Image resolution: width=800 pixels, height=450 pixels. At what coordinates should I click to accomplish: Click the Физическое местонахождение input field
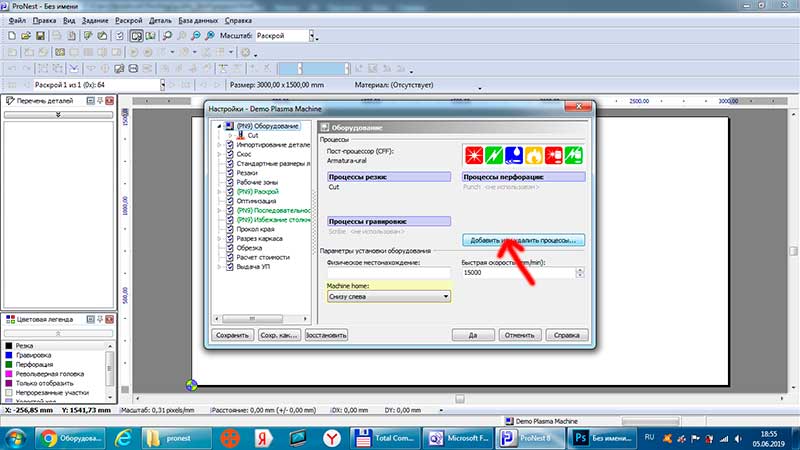tap(389, 273)
